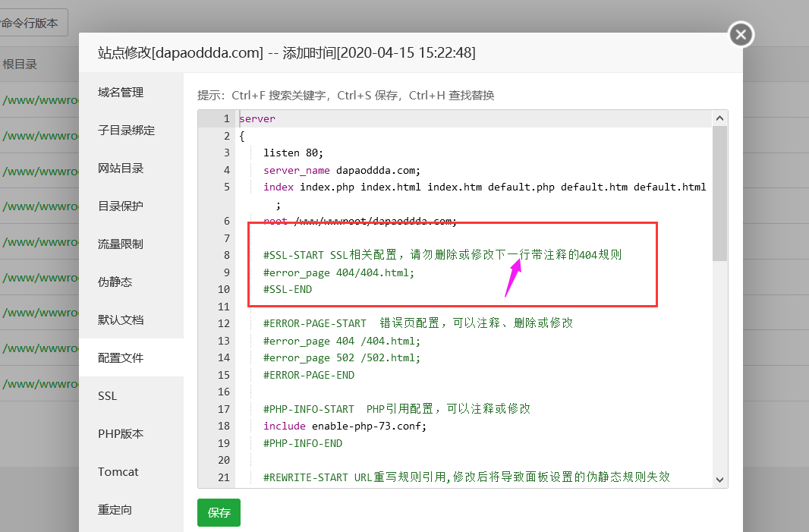Image resolution: width=809 pixels, height=532 pixels.
Task: Click the dialog title 站点修改[dapaoddda.com]
Action: [x=181, y=52]
